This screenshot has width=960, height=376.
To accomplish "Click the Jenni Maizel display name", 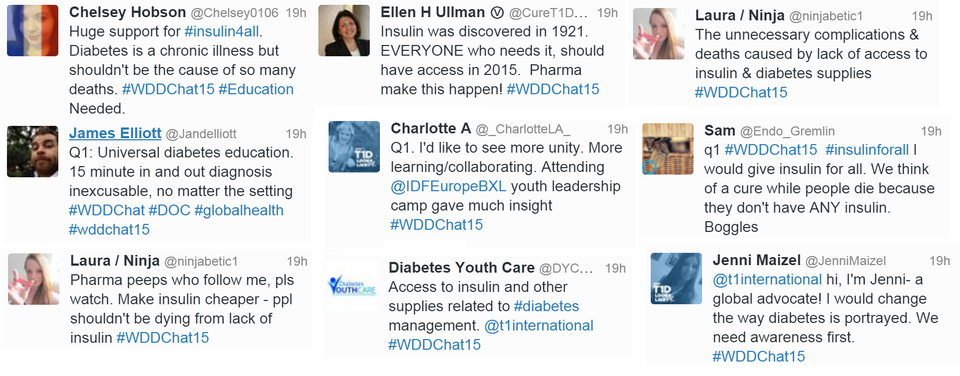I will [x=756, y=260].
